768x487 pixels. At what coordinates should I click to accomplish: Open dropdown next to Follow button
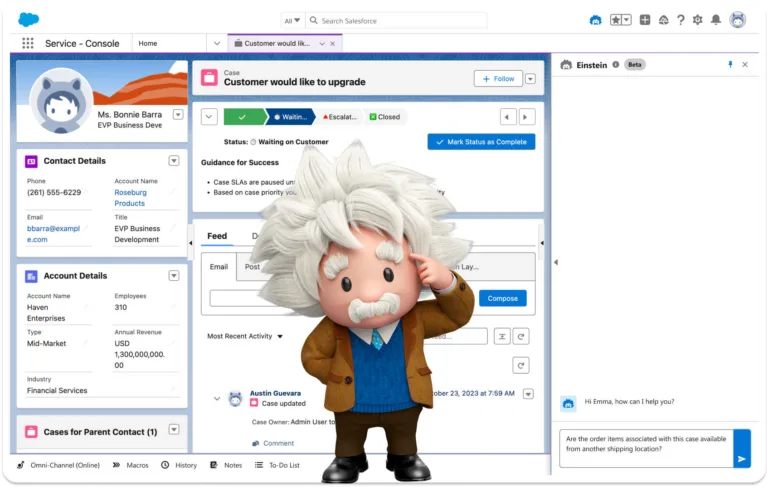530,79
